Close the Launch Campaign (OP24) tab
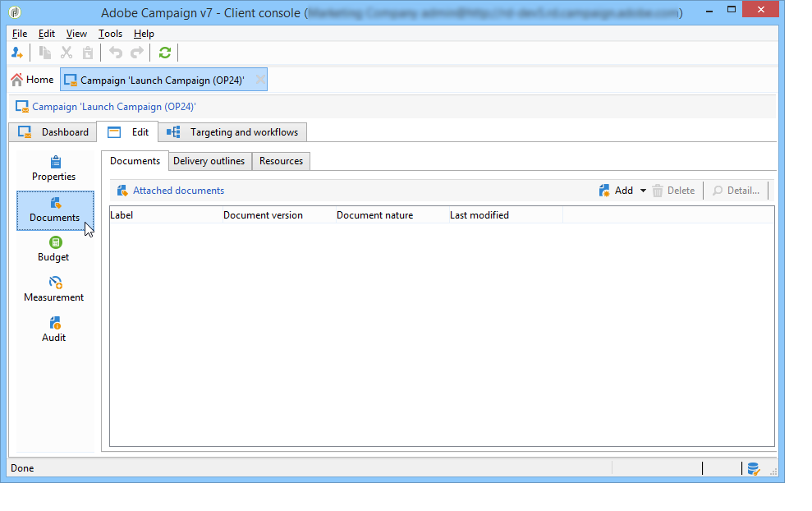Viewport: 812px width, 511px height. pos(260,80)
